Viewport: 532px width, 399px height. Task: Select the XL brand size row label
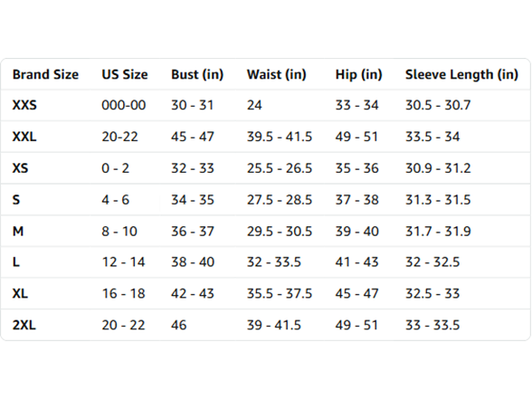20,293
